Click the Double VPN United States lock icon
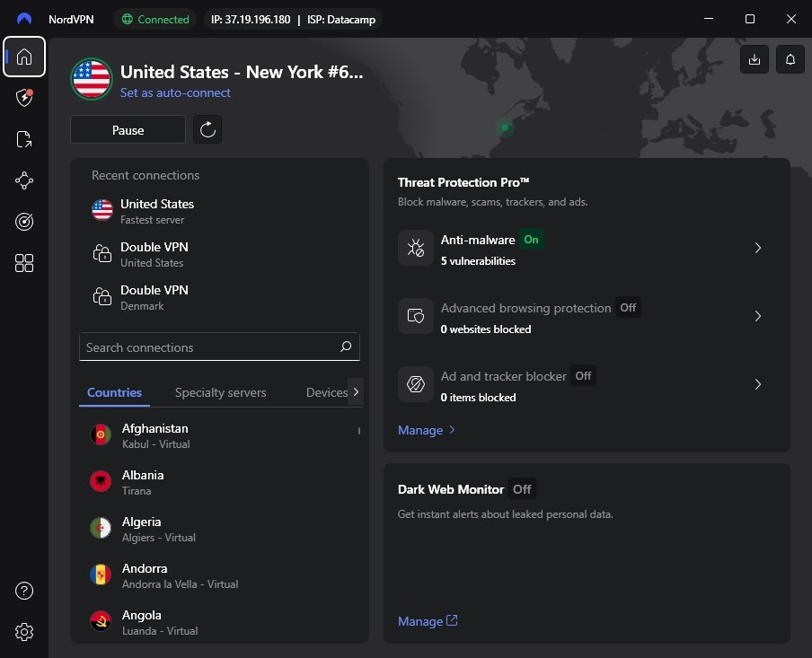The image size is (812, 658). (102, 254)
